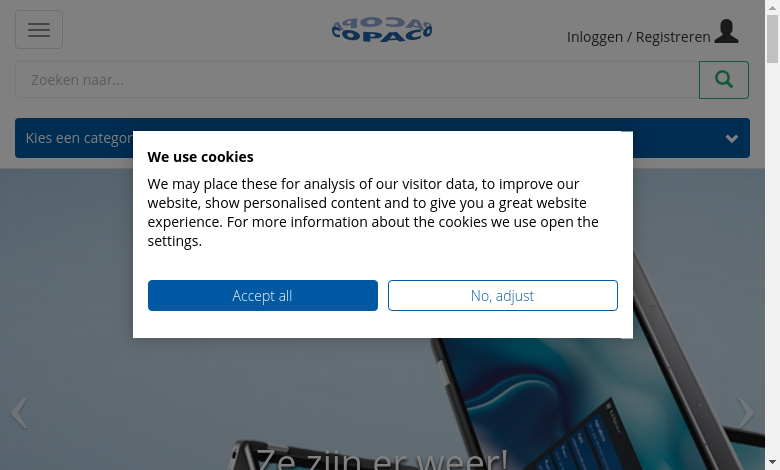Focus the 'Zoeken naar...' search field
This screenshot has height=470, width=780.
(357, 80)
